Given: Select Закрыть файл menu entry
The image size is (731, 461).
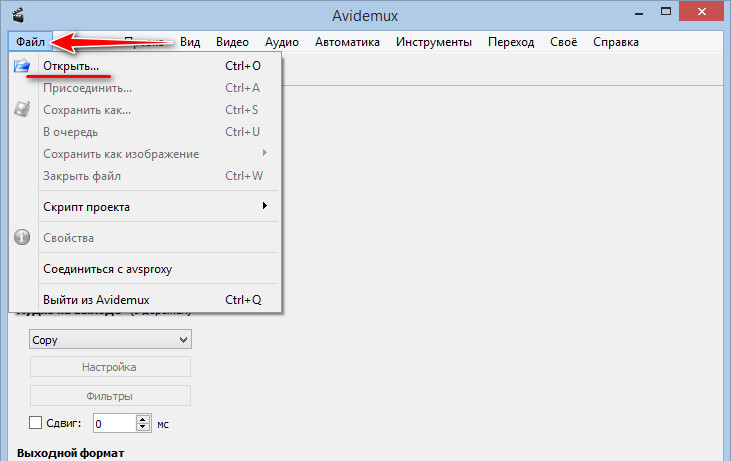Looking at the screenshot, I should coord(145,176).
